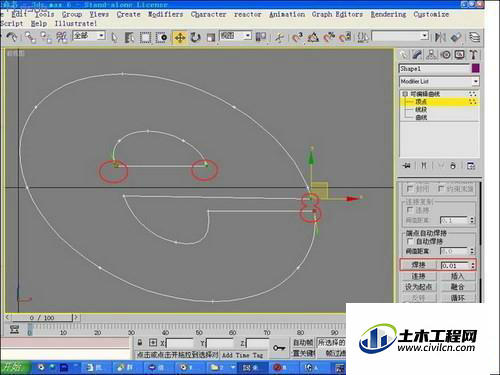Viewport: 500px width, 375px height.
Task: Expand the Modifier List dropdown
Action: point(439,81)
